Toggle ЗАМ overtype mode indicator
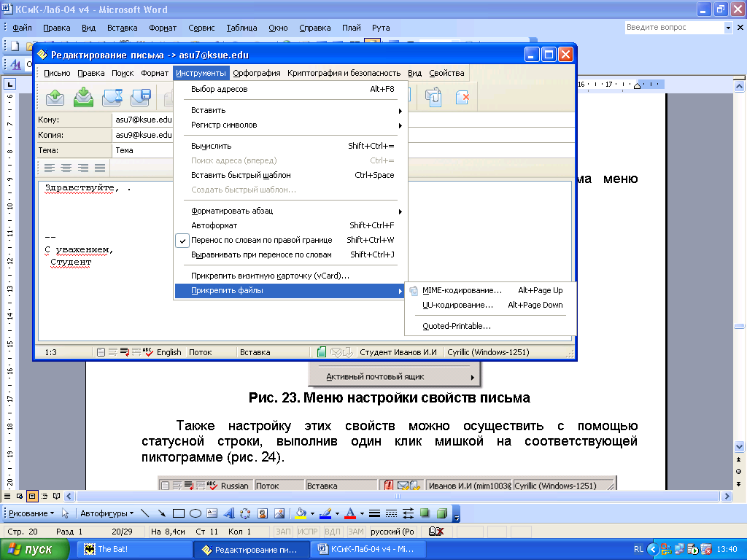Screen dimensions: 747x560 [356, 532]
